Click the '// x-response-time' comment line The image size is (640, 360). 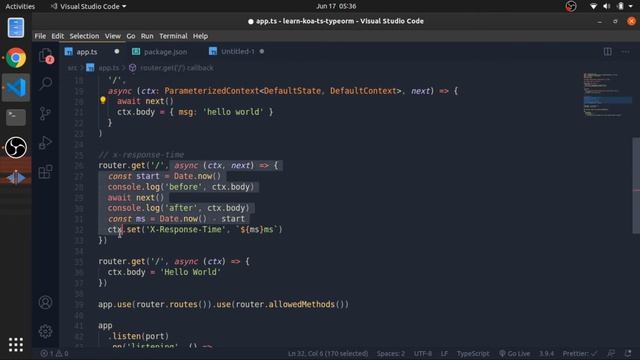[x=141, y=155]
